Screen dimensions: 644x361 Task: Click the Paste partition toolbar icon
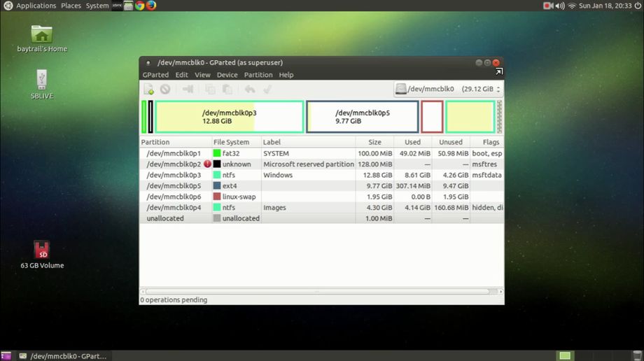(x=227, y=90)
